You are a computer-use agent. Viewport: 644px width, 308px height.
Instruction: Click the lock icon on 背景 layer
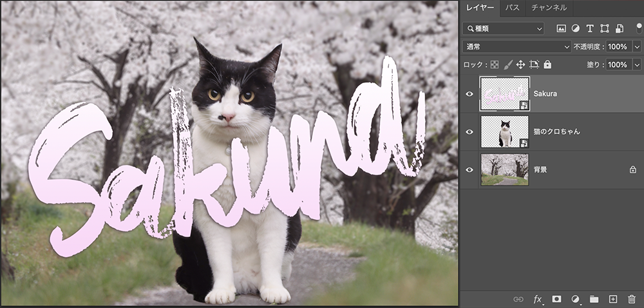[x=633, y=169]
